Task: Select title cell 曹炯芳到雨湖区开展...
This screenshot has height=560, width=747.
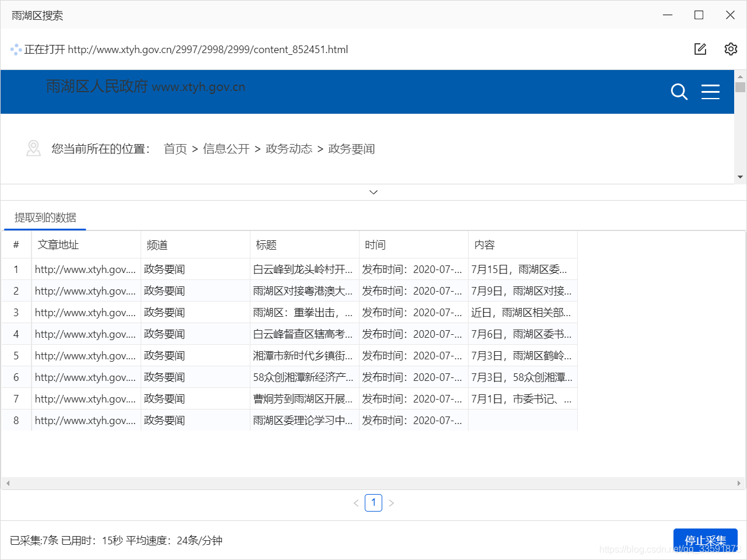Action: click(x=304, y=399)
